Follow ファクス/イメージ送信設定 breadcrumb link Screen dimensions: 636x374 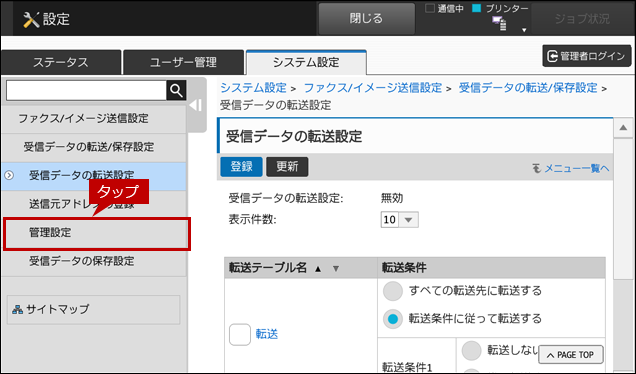tap(373, 88)
